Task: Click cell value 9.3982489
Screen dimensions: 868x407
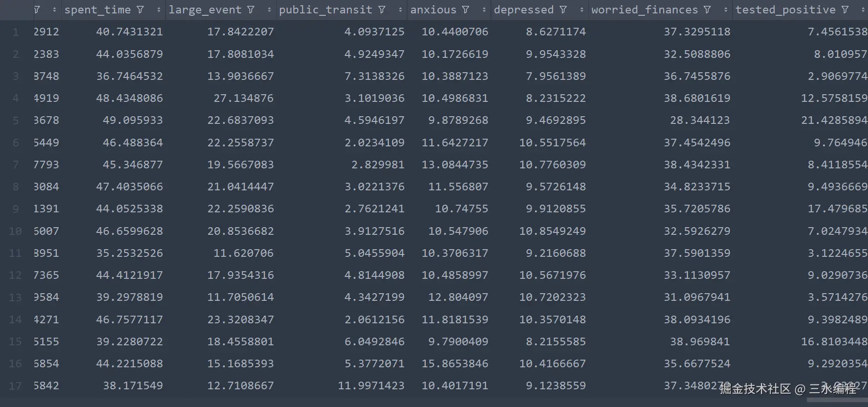Action: 837,319
